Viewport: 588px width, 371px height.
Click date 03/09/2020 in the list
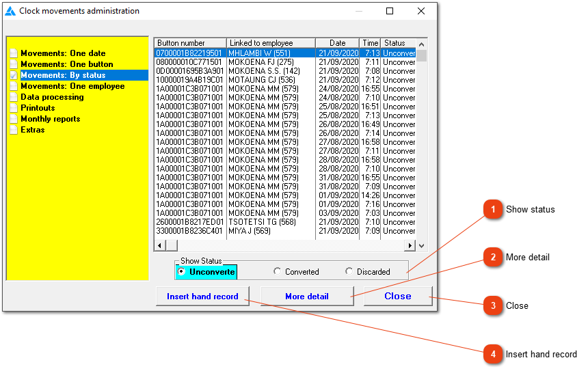(338, 213)
